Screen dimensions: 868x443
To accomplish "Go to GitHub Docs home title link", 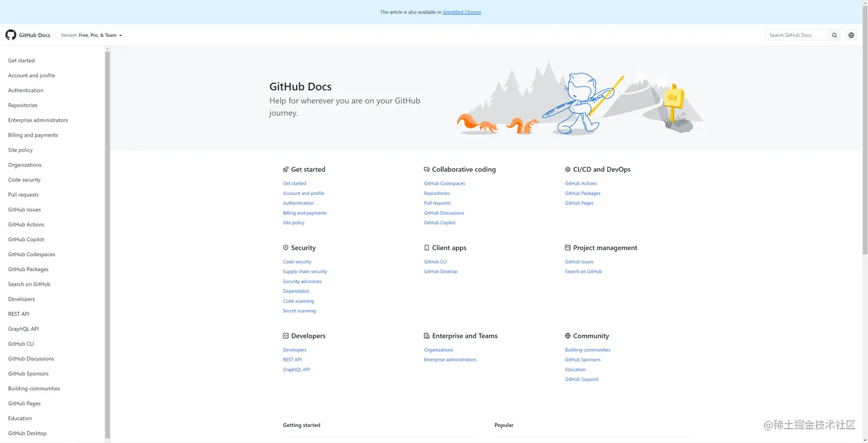I will (34, 35).
